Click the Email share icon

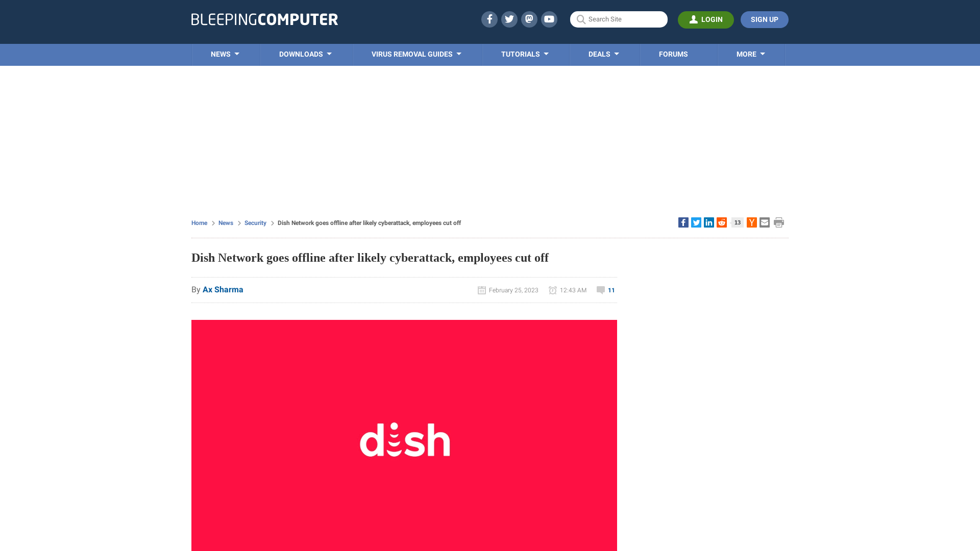click(x=765, y=222)
